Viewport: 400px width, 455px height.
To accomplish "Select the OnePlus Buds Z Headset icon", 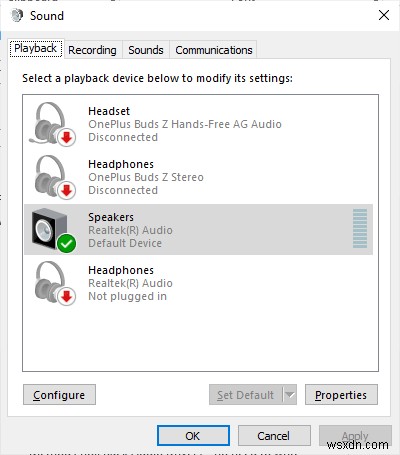I will pos(52,124).
